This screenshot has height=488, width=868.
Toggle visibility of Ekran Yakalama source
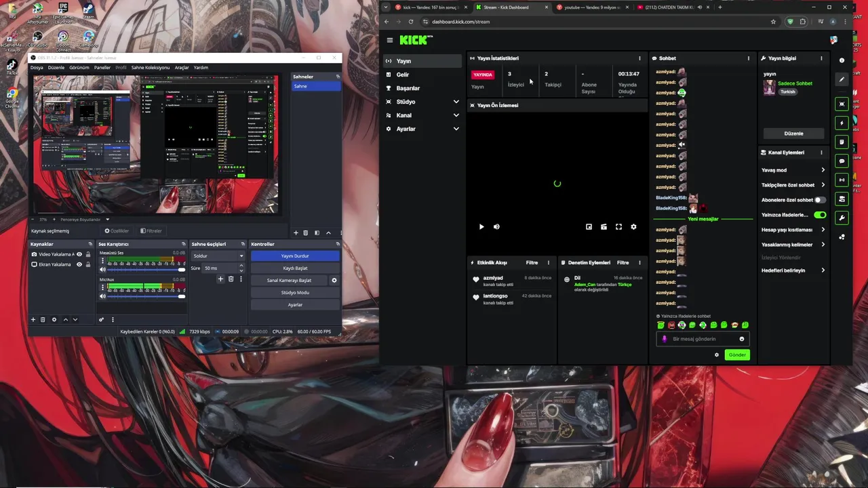coord(79,264)
